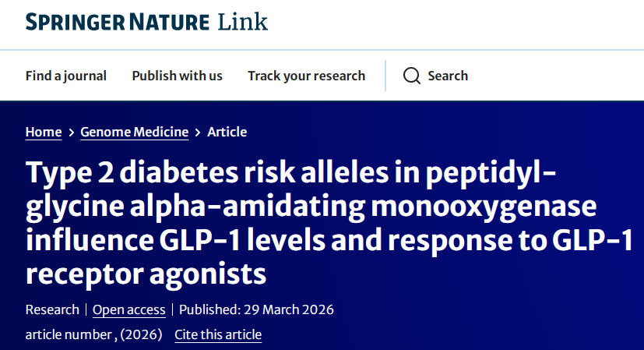Screen dimensions: 644x350
Task: Click the Published 29 March 2026 date
Action: (256, 309)
